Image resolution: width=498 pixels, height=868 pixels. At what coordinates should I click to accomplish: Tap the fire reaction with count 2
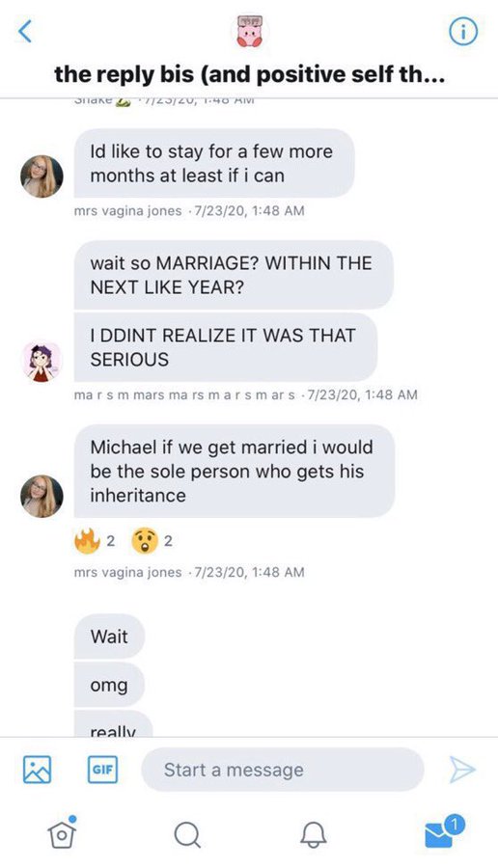95,541
